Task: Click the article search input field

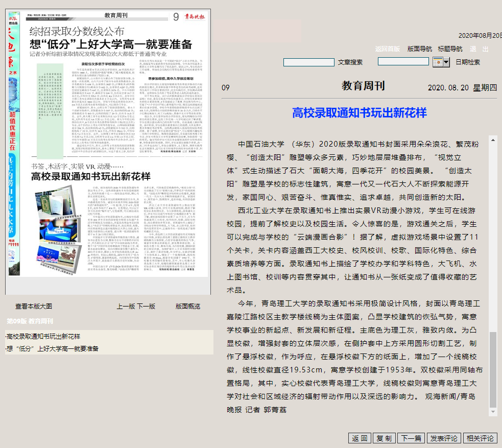Action: (308, 62)
